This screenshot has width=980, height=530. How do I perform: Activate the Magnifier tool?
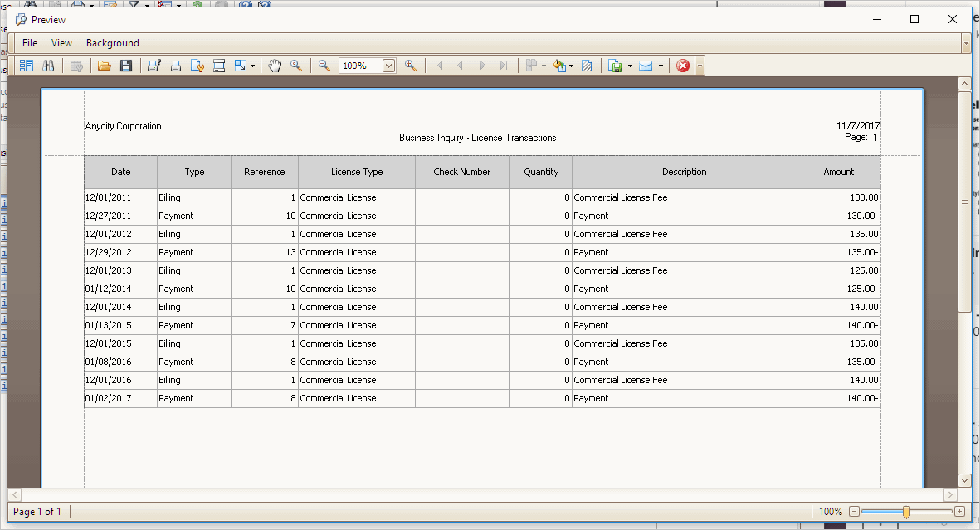pyautogui.click(x=296, y=66)
